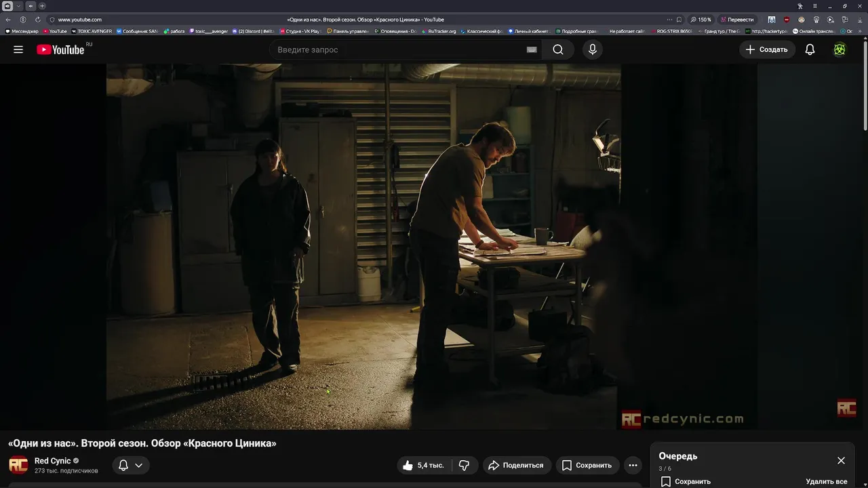This screenshot has width=868, height=488.
Task: Open the account avatar menu
Action: (x=840, y=49)
